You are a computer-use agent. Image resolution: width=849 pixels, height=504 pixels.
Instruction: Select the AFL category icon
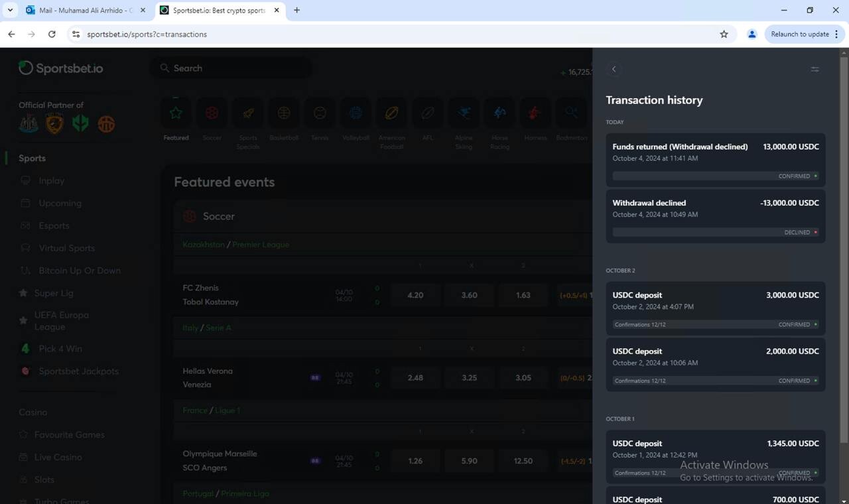click(x=428, y=113)
